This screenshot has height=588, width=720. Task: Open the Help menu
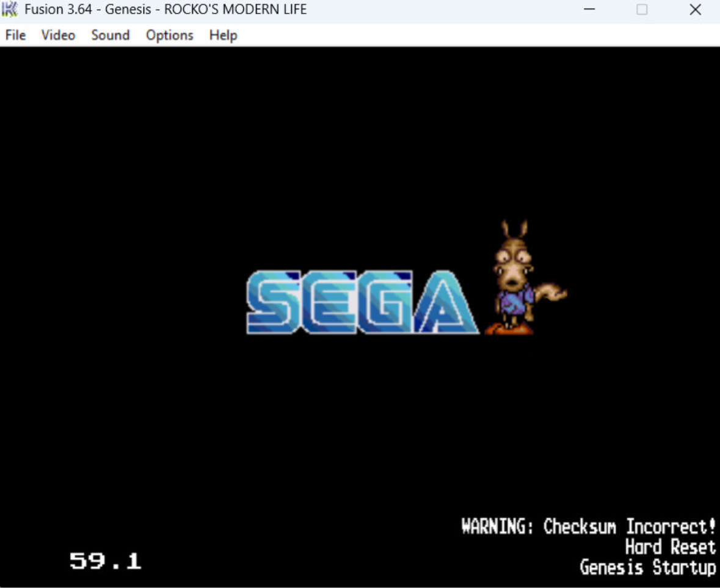pos(223,35)
